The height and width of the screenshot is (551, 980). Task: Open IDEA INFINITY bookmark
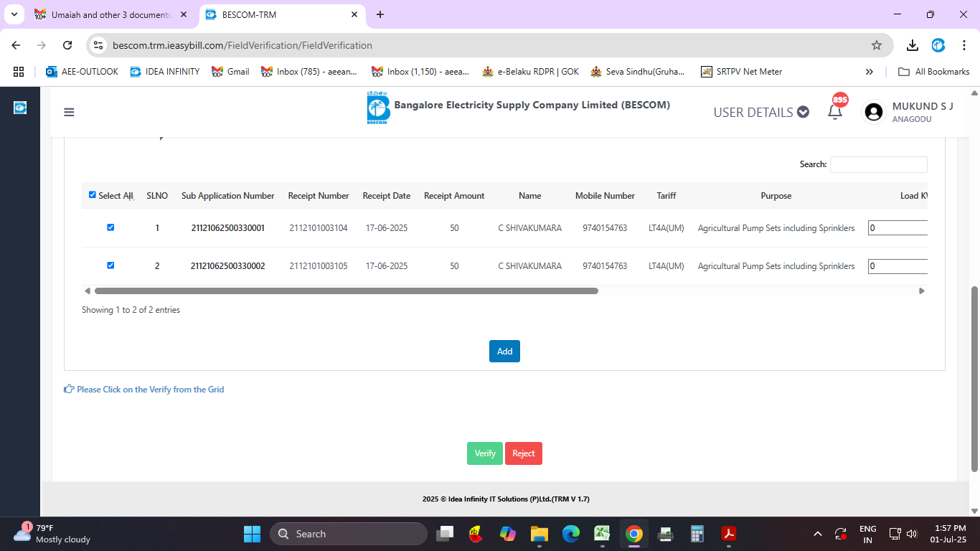click(x=165, y=72)
